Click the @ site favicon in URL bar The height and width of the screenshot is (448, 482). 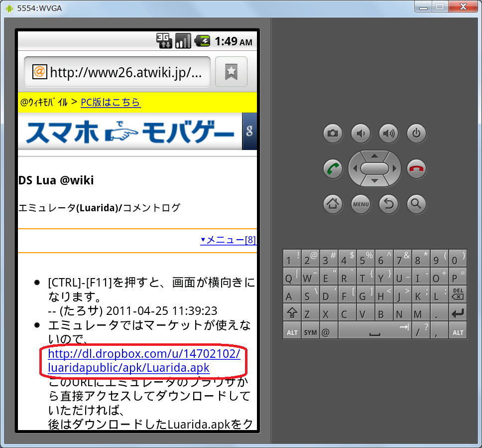click(40, 72)
